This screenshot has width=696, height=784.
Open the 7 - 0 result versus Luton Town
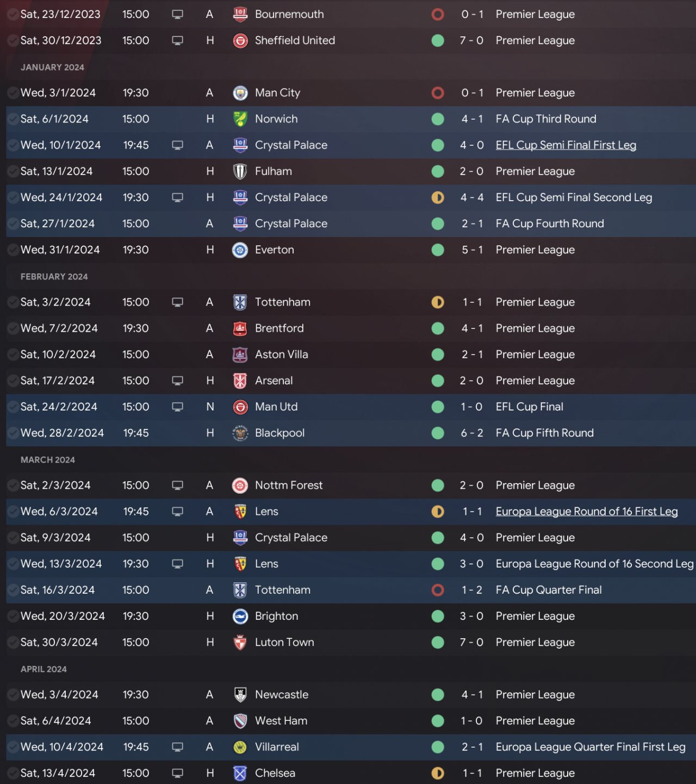[x=471, y=643]
